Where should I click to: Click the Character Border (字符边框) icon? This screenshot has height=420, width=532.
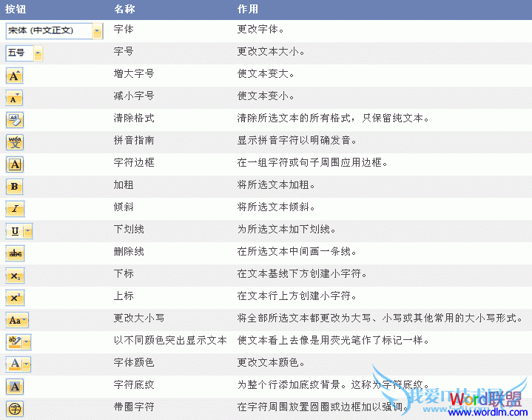coord(15,164)
